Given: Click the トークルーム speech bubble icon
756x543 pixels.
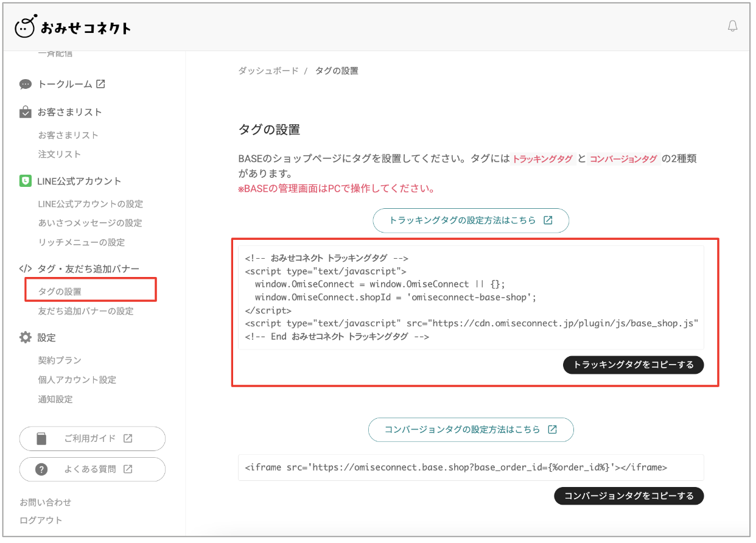Looking at the screenshot, I should (26, 85).
